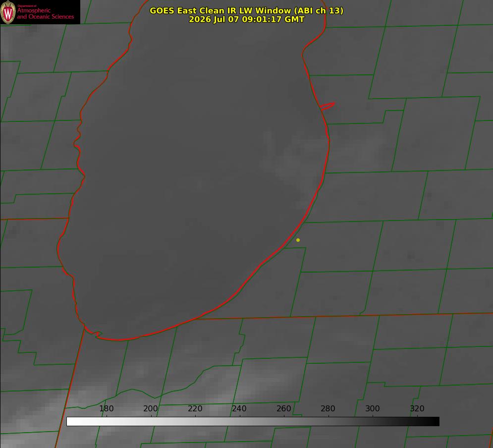Click the grayscale temperature colorbar
The image size is (493, 448).
pyautogui.click(x=253, y=421)
